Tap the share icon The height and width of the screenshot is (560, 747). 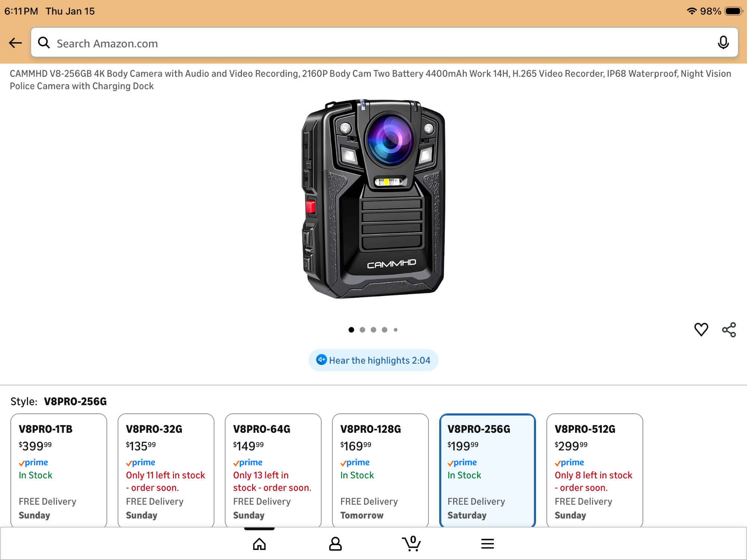pyautogui.click(x=729, y=330)
